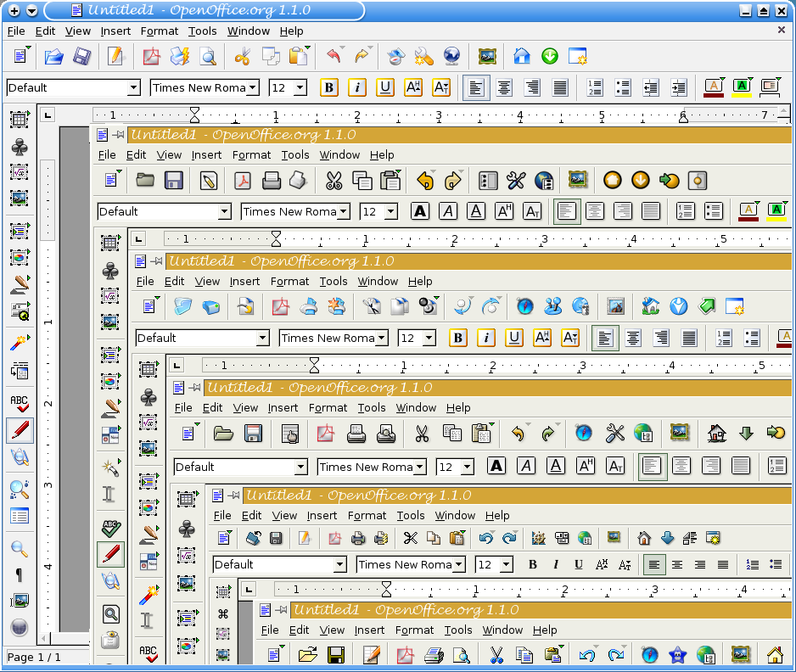Toggle Nonprinting Characters pilcrow on outermost left toolbar
This screenshot has width=796, height=672.
point(19,575)
